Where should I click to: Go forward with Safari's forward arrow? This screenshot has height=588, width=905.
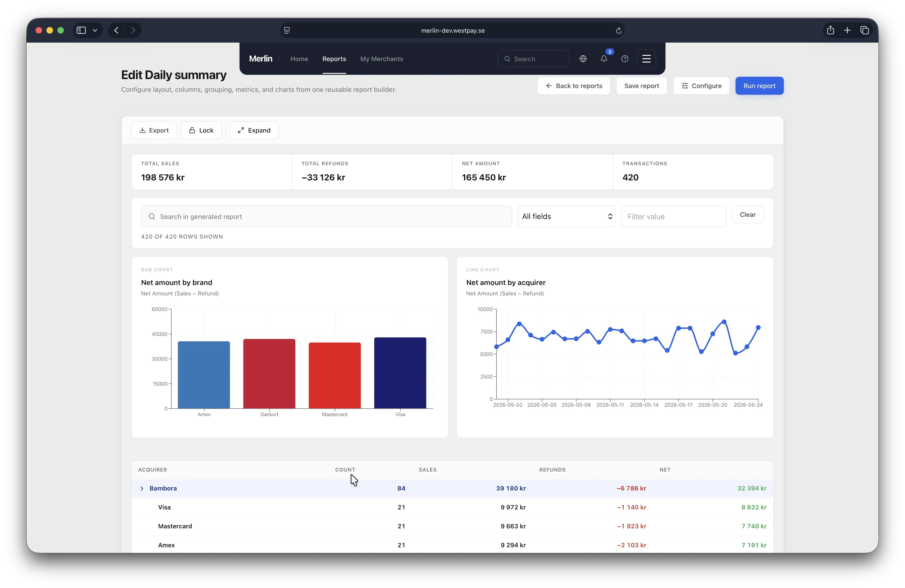pyautogui.click(x=133, y=31)
